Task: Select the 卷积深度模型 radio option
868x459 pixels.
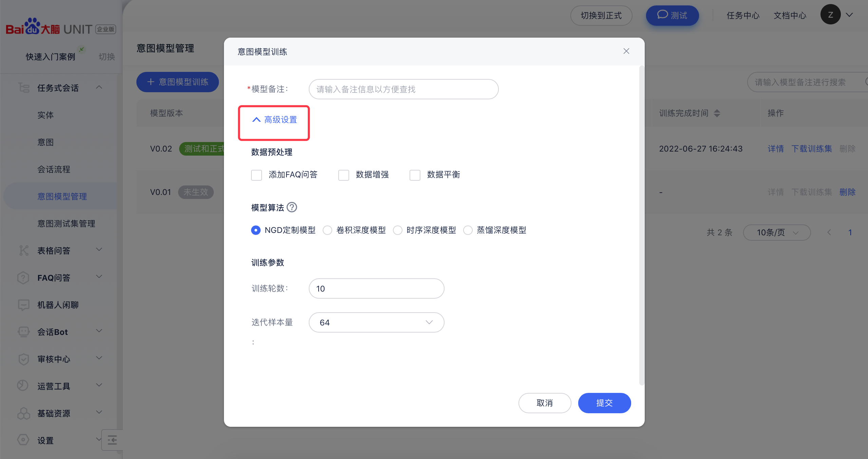Action: 327,230
